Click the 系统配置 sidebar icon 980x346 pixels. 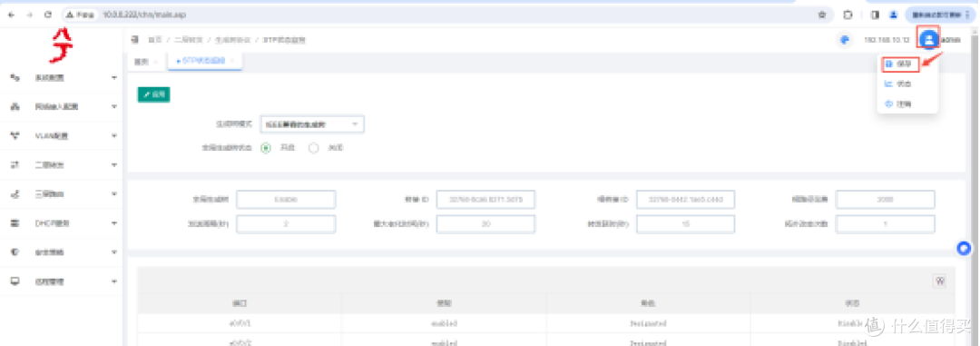[x=15, y=77]
